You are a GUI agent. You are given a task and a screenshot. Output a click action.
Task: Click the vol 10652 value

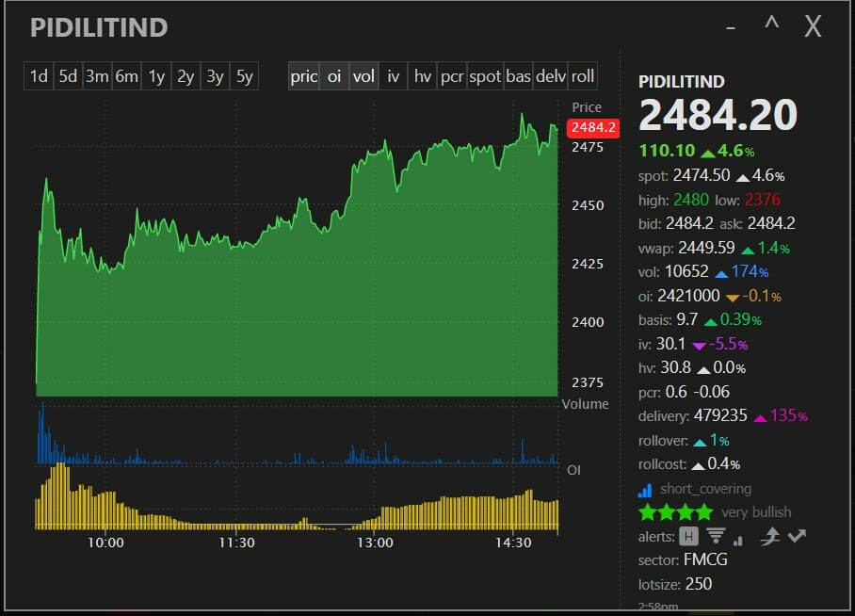pyautogui.click(x=686, y=271)
